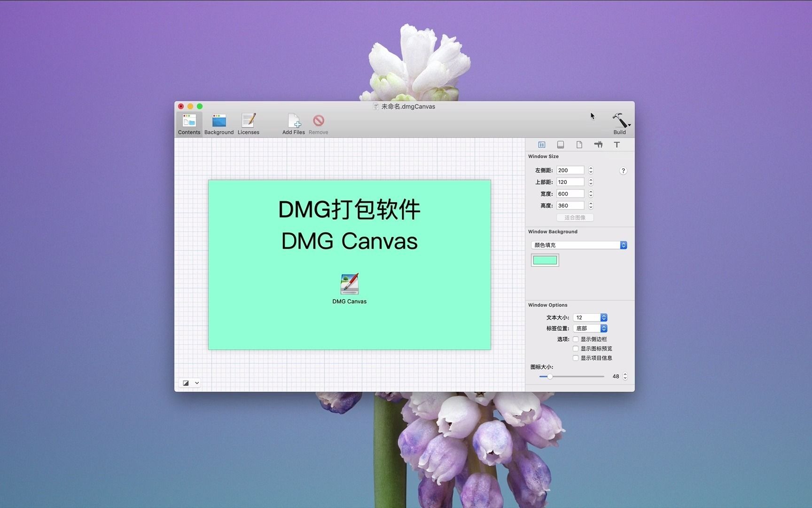The height and width of the screenshot is (508, 812).
Task: Click the 未命名.dmgCanvas window title
Action: pos(408,107)
